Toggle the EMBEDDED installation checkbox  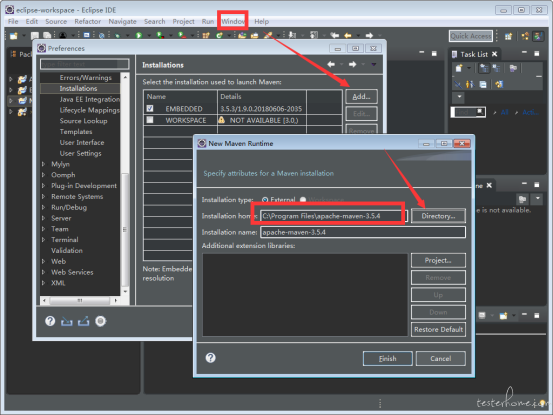click(150, 108)
